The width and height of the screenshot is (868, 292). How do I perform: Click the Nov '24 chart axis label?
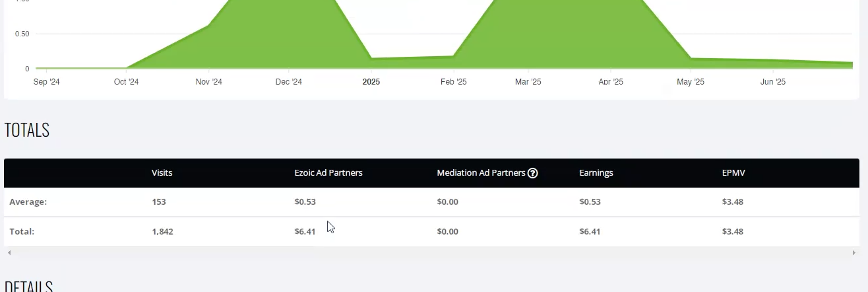(209, 82)
